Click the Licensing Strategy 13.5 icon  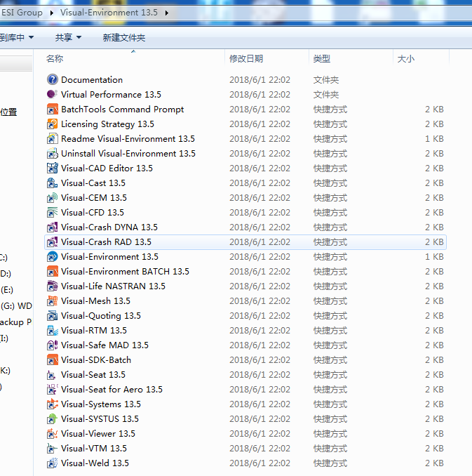52,124
